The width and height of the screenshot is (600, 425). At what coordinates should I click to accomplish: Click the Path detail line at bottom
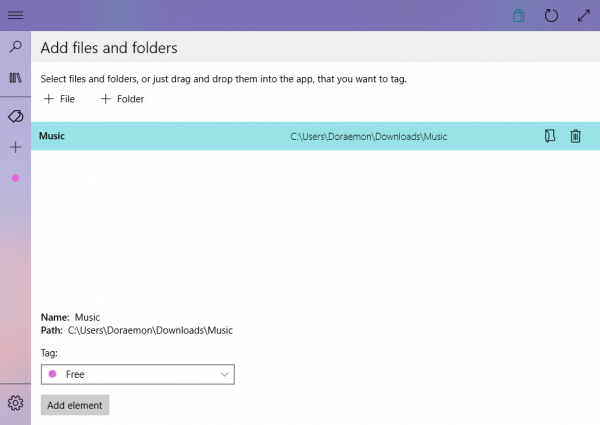click(x=137, y=330)
